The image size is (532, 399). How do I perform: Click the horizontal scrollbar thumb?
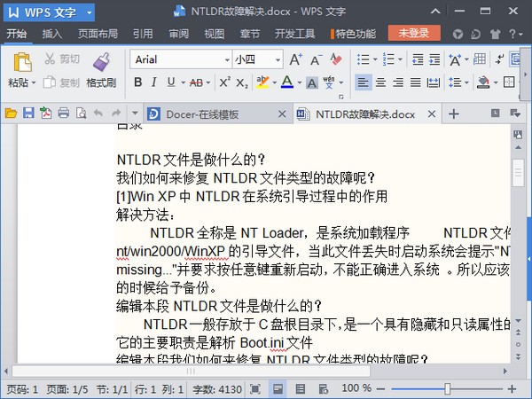(x=191, y=371)
